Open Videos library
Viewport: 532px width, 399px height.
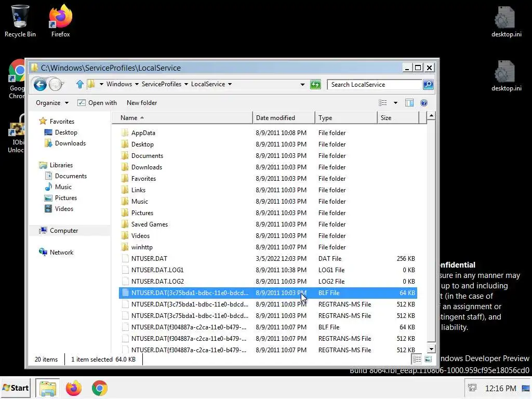click(x=59, y=209)
